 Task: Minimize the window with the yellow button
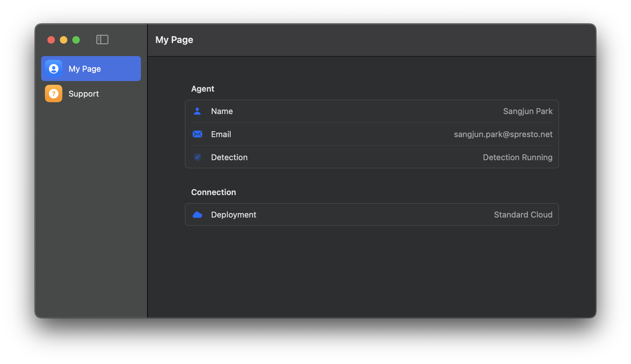click(x=64, y=40)
